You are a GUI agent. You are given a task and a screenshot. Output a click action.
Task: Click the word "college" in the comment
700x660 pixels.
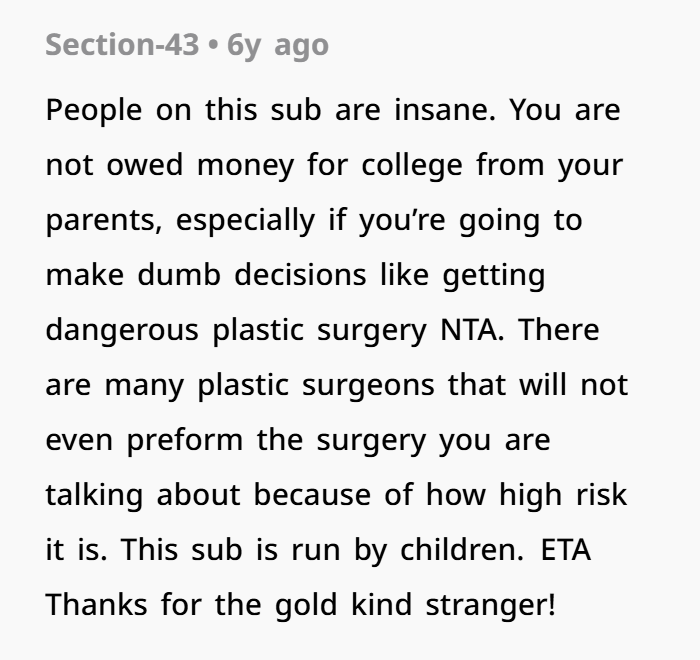pyautogui.click(x=411, y=165)
